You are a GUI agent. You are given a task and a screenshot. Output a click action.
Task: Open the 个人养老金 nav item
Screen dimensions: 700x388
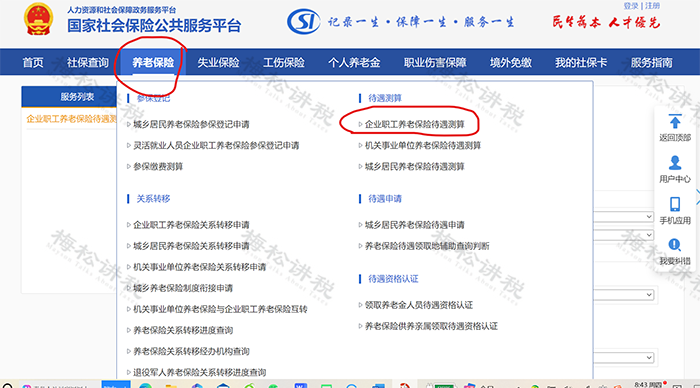354,63
